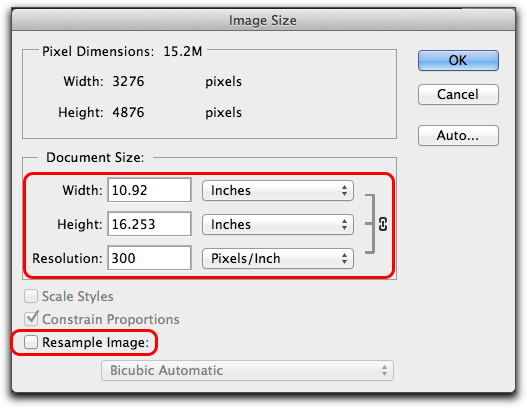Screen dimensions: 527x408
Task: Open the Width Inches unit dropdown
Action: tap(278, 191)
